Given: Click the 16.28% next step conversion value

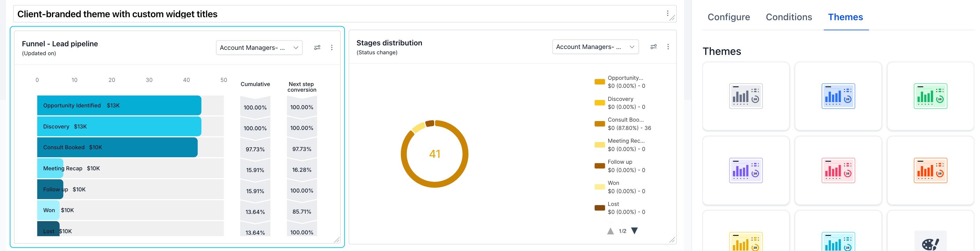Looking at the screenshot, I should pos(302,170).
